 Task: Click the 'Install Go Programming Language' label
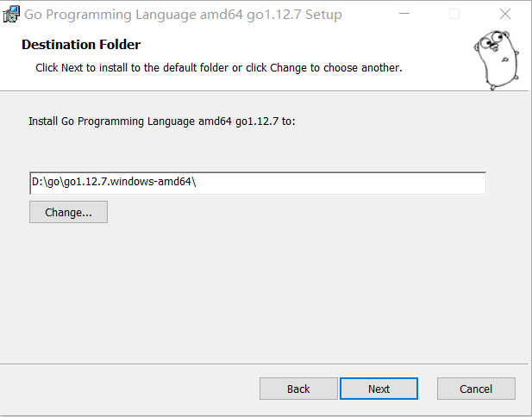pyautogui.click(x=162, y=122)
